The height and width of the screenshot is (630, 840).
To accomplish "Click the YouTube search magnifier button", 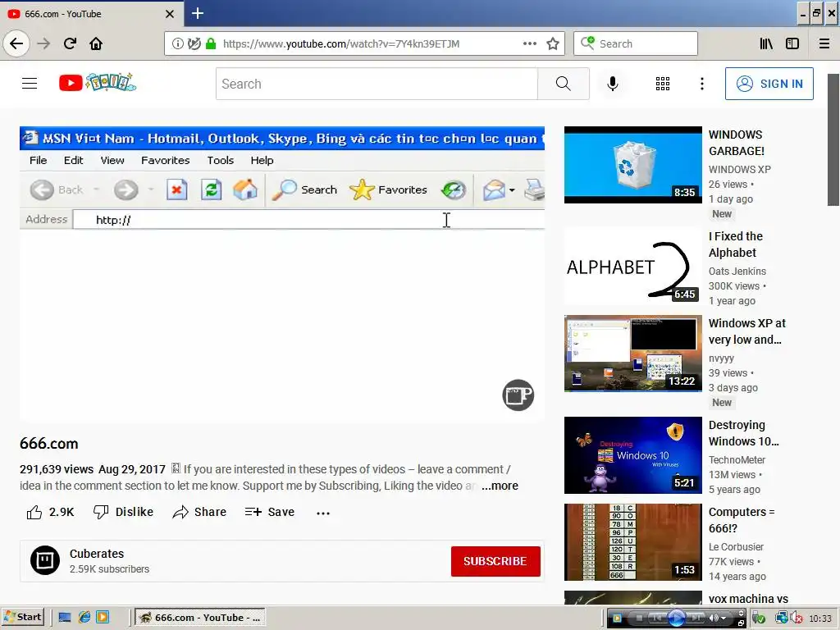I will point(563,84).
